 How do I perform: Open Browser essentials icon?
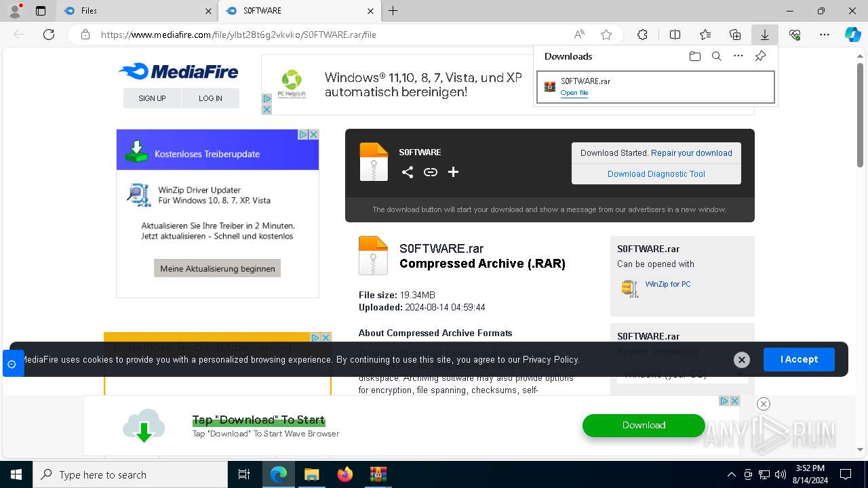(795, 35)
